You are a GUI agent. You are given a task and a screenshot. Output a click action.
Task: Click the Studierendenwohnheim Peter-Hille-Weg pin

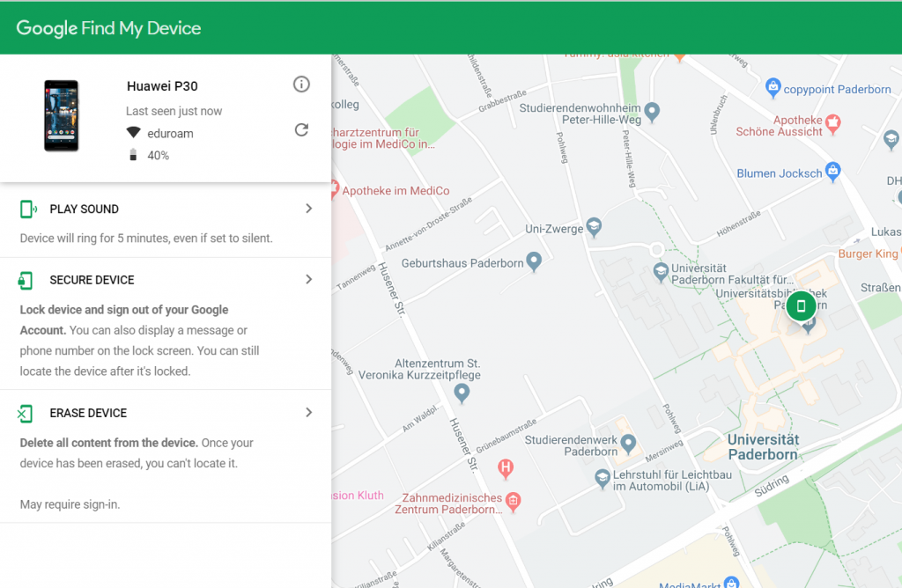click(x=652, y=112)
